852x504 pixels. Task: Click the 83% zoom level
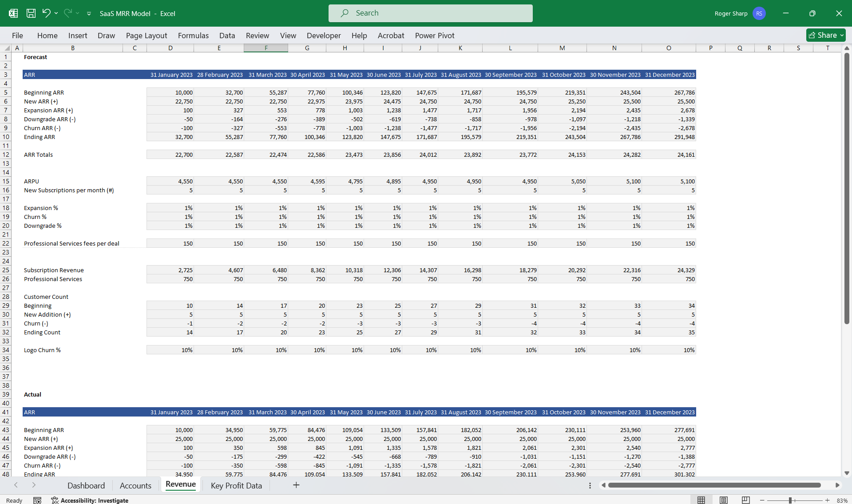coord(842,500)
